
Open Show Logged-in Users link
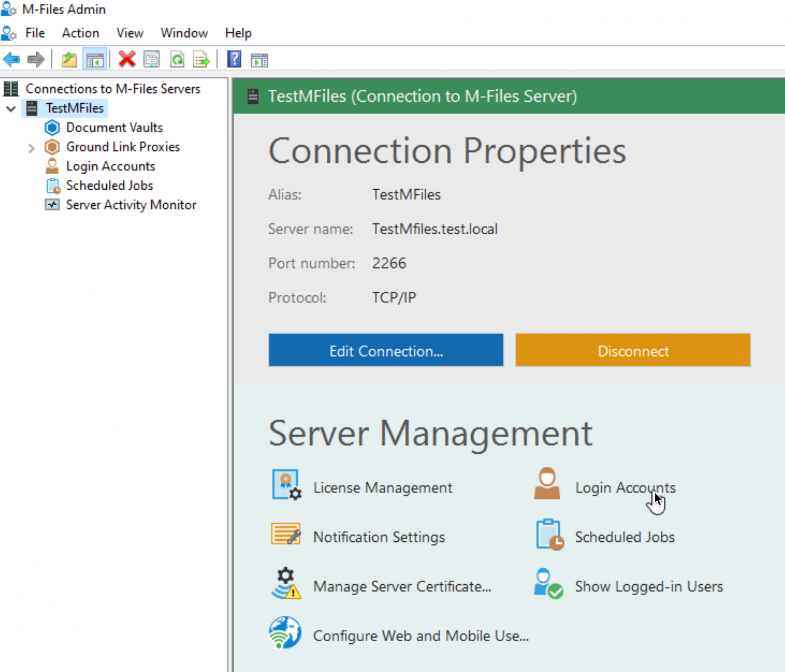click(x=649, y=586)
